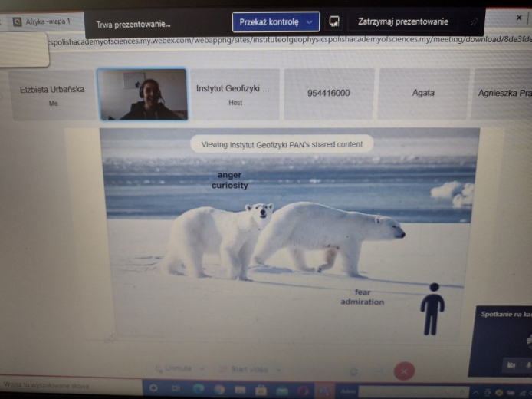Click the word anger on slide

pos(229,175)
